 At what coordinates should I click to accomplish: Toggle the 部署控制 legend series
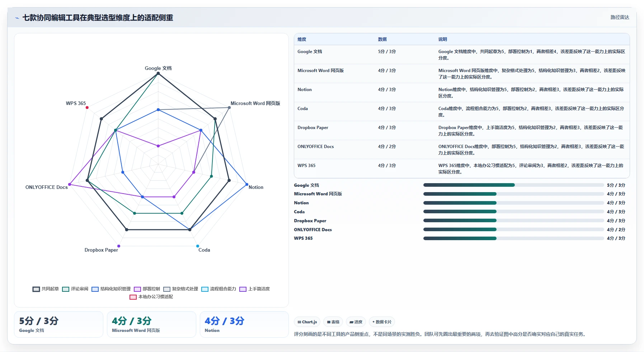pyautogui.click(x=147, y=289)
